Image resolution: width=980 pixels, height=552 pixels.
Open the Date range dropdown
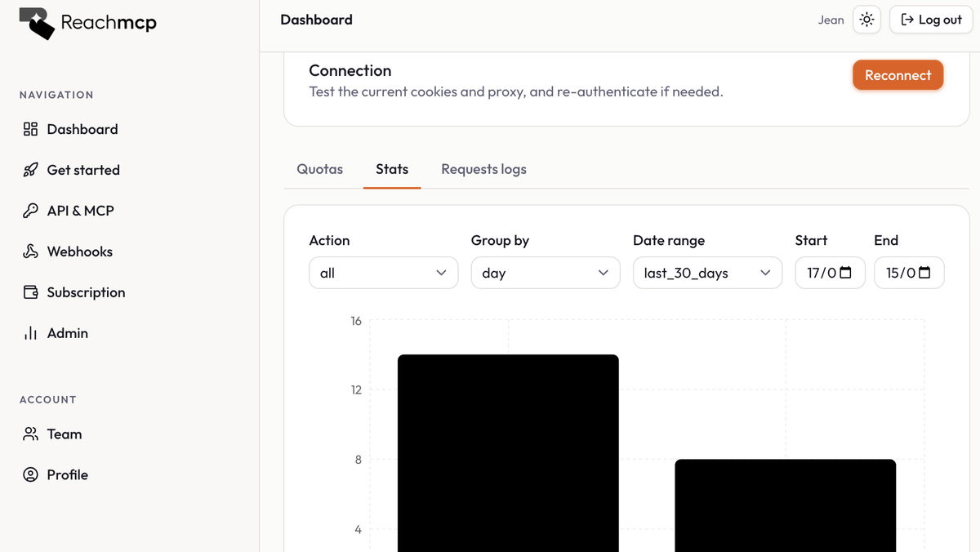pyautogui.click(x=707, y=273)
